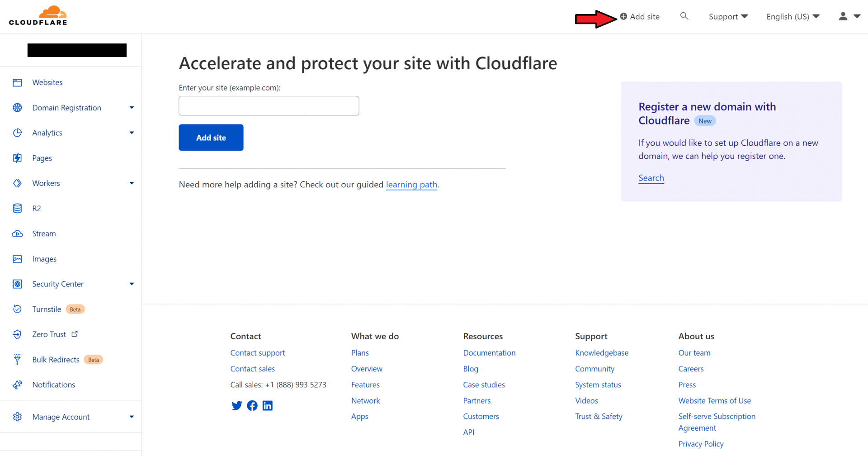Click the Turnstile sidebar icon

(x=18, y=309)
